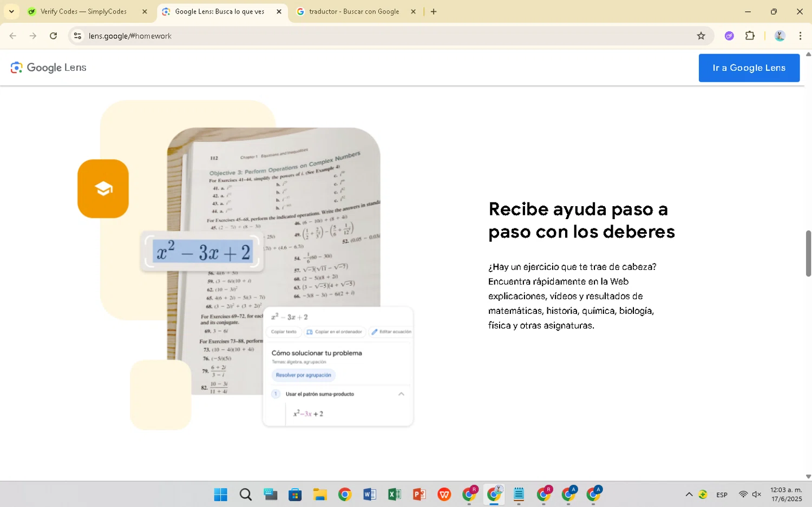Click Copiar en el ordenador chip
812x507 pixels.
335,332
